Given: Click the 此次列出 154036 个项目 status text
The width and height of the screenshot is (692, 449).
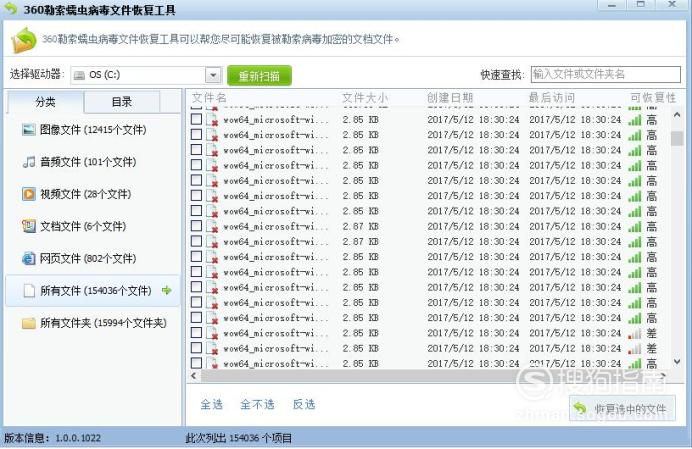Looking at the screenshot, I should pyautogui.click(x=239, y=438).
